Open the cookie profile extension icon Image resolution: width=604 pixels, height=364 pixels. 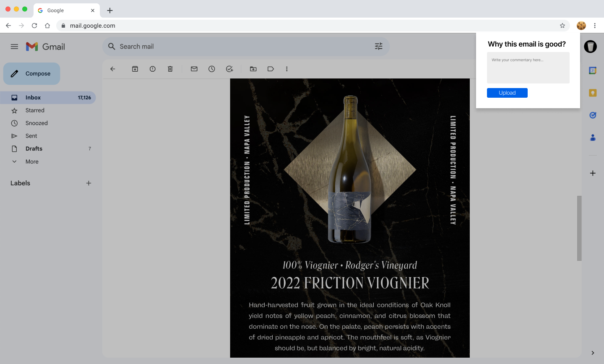point(581,26)
